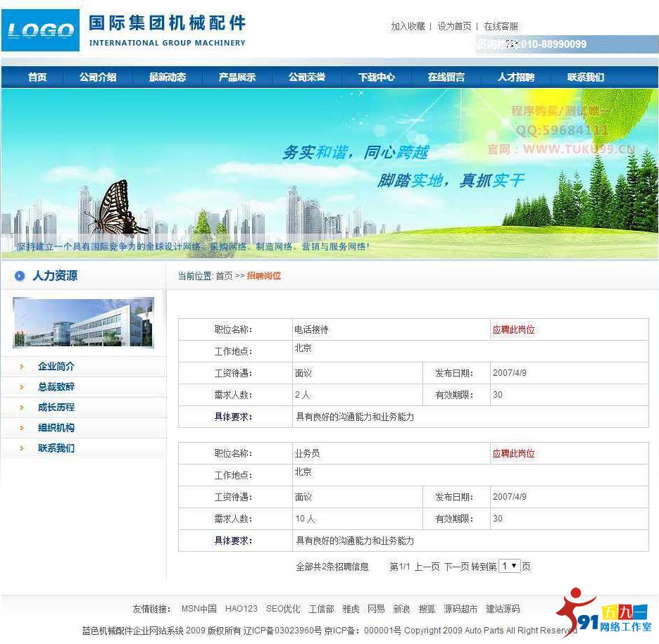This screenshot has width=659, height=644.
Task: Click the butterfly in the banner
Action: (x=116, y=208)
